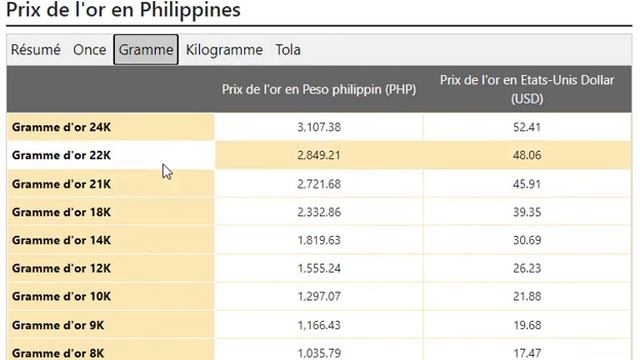This screenshot has height=360, width=640.
Task: Select the 'Gramme d'or 14K' row label
Action: (x=61, y=240)
